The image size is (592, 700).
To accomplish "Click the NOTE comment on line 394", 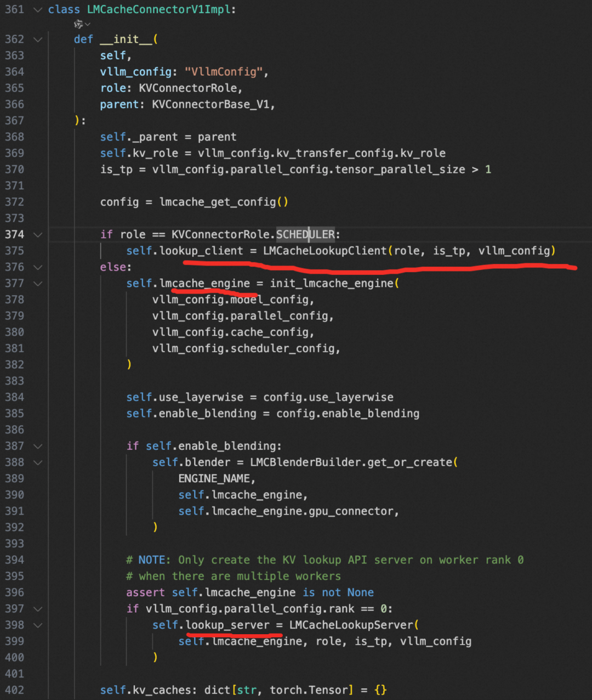I will [x=325, y=560].
